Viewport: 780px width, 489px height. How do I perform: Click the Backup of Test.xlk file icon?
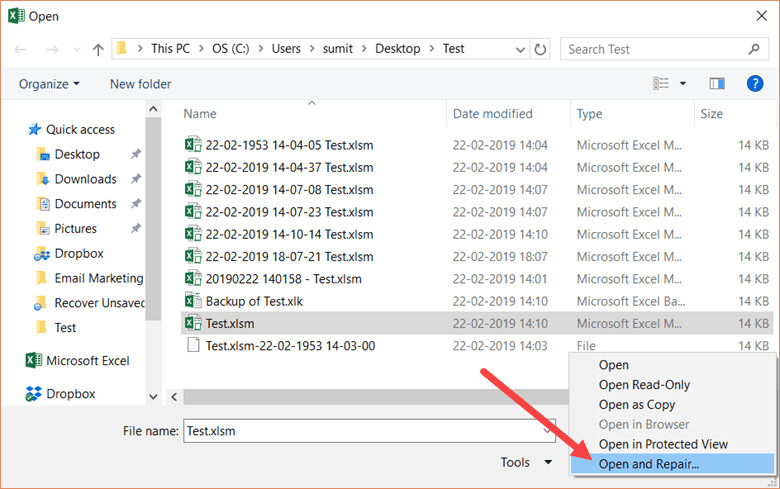coord(194,301)
